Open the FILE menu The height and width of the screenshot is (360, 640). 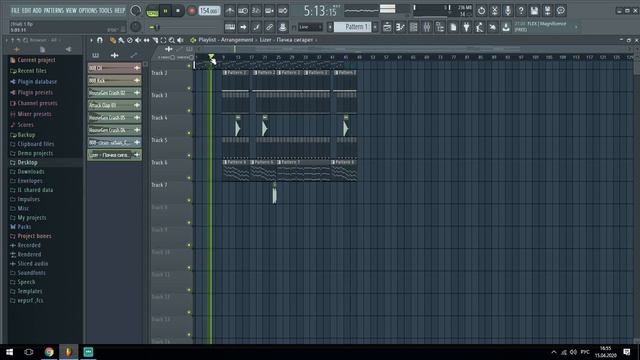(15, 11)
